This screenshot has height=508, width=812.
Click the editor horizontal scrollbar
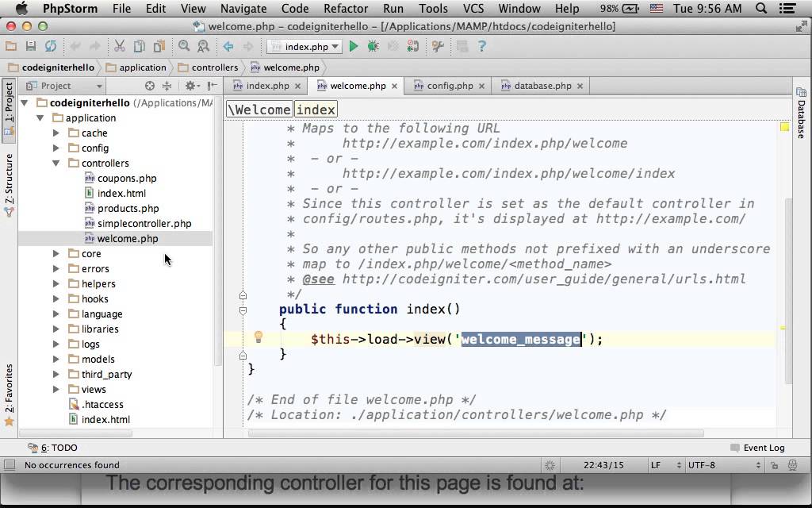point(476,433)
